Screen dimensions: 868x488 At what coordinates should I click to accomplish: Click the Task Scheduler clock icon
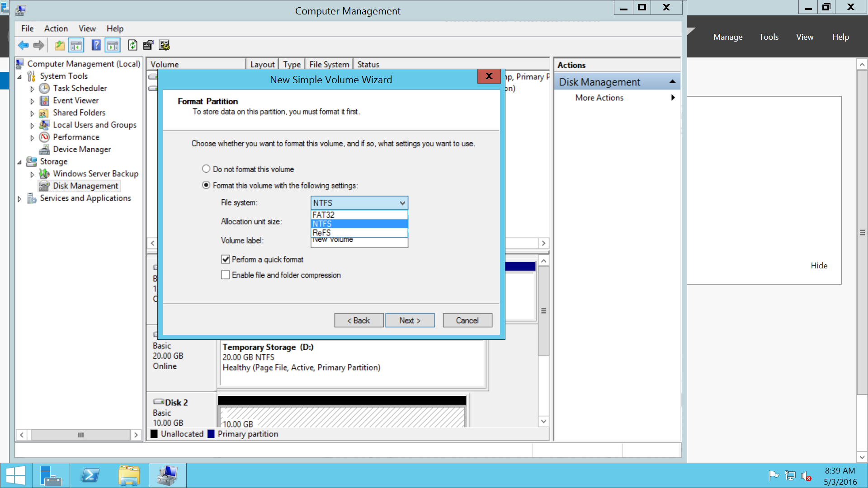pyautogui.click(x=44, y=88)
